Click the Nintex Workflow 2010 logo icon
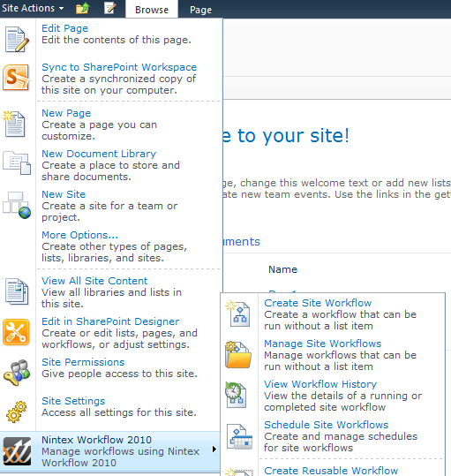451x476 pixels. click(x=17, y=451)
